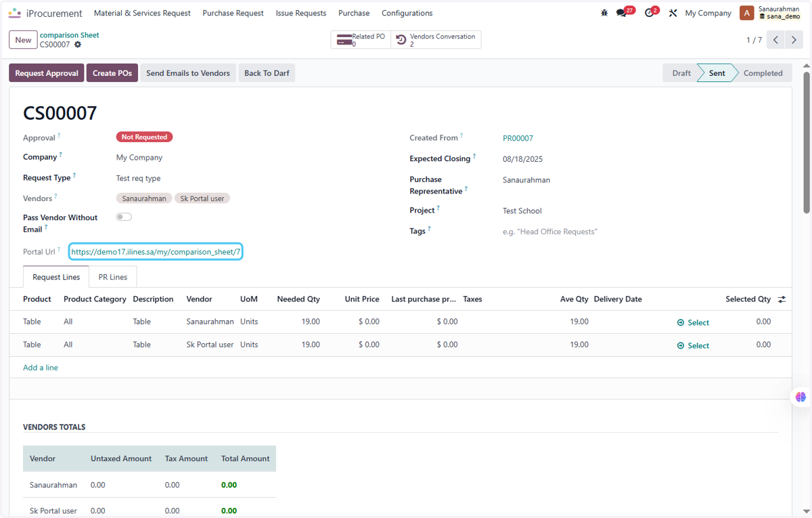Open the activities clock icon
812x518 pixels.
click(x=652, y=12)
